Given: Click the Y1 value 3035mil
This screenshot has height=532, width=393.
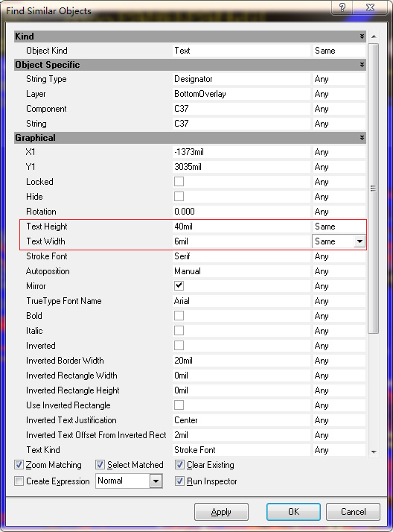Looking at the screenshot, I should (241, 167).
